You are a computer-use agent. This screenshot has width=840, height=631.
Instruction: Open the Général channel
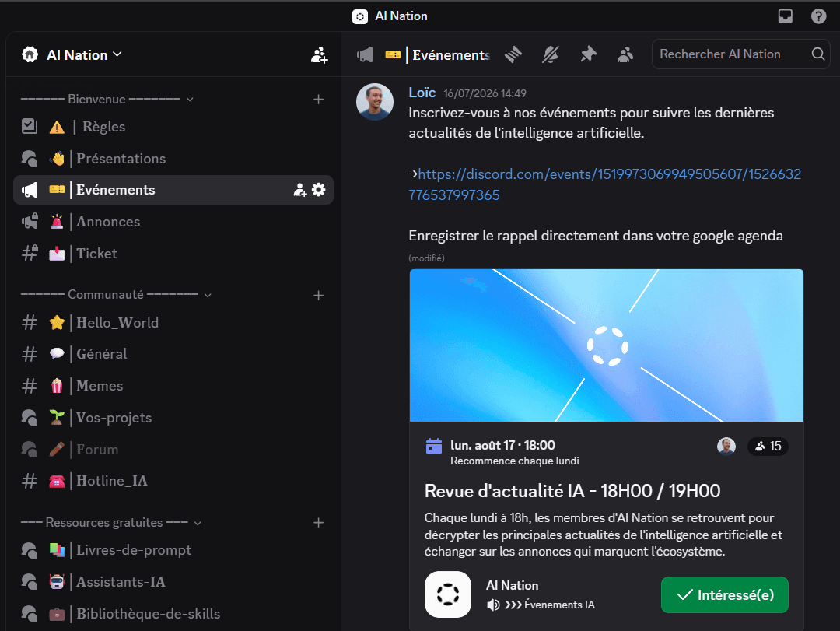(173, 354)
